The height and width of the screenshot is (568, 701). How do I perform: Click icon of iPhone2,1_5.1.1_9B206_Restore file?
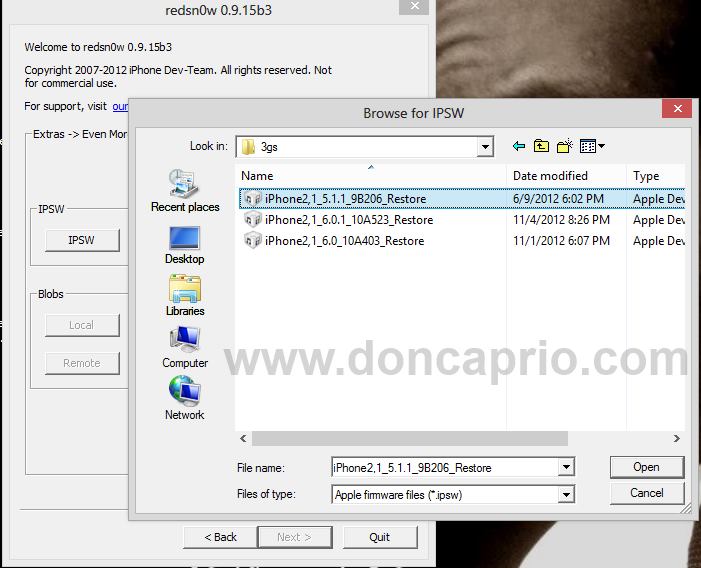pyautogui.click(x=253, y=198)
